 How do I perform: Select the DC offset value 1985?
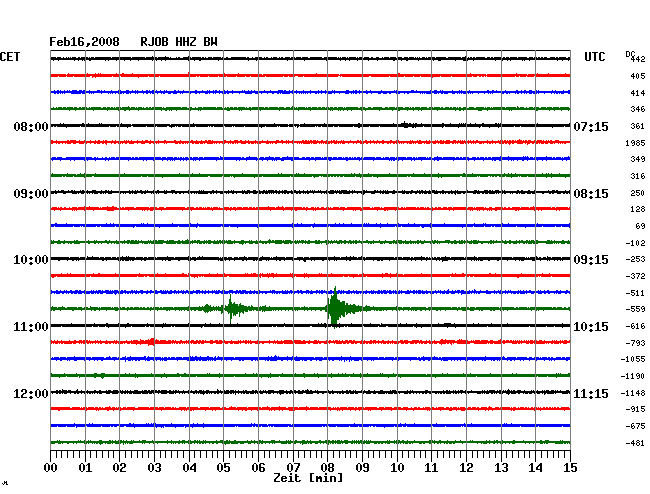[x=635, y=143]
